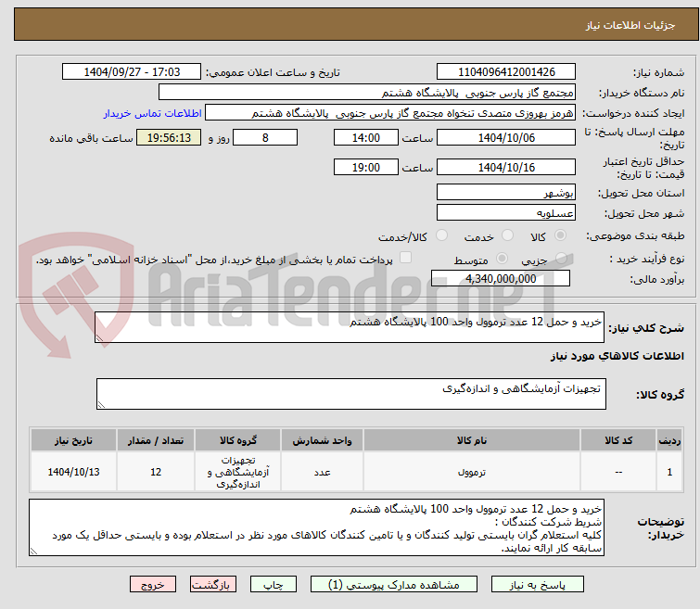This screenshot has height=609, width=700.
Task: Click the شماره نیاز field 1104096412001426
Action: coord(506,72)
